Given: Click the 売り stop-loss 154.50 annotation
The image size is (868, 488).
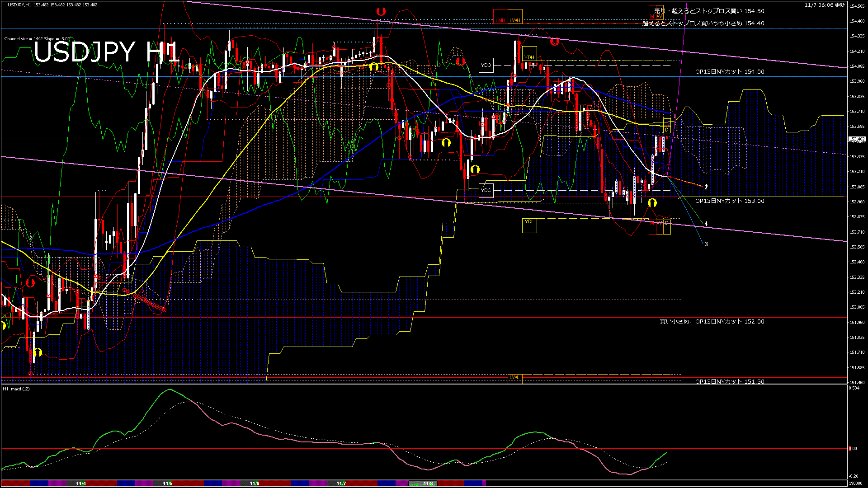Looking at the screenshot, I should pos(709,11).
